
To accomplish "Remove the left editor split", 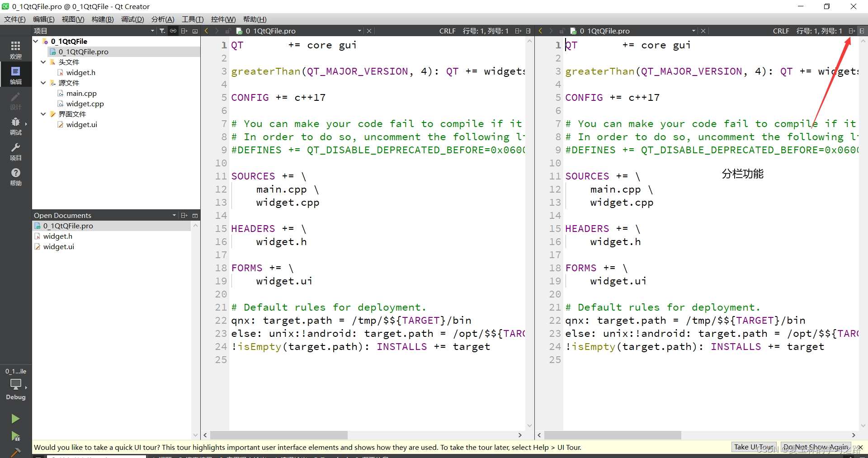I will tap(528, 31).
